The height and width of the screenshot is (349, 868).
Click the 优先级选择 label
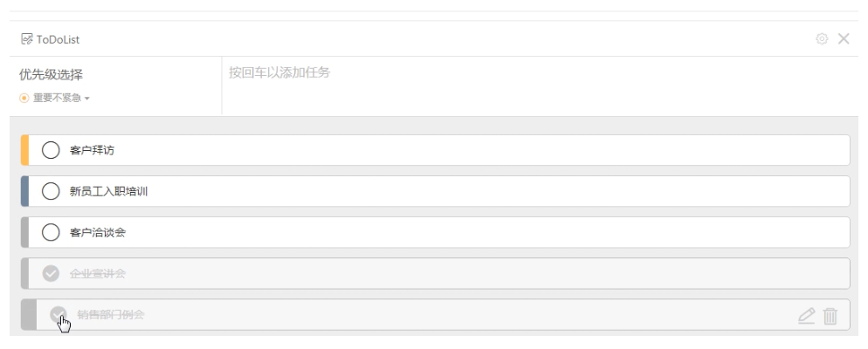tap(51, 75)
